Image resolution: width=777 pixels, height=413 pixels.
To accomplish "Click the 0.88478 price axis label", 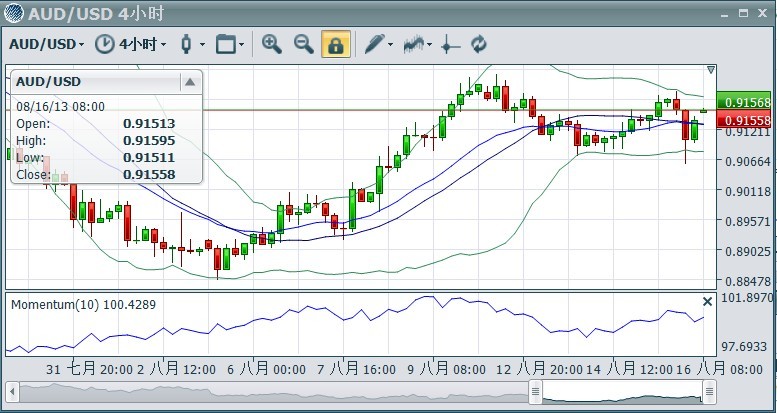I will coord(748,282).
